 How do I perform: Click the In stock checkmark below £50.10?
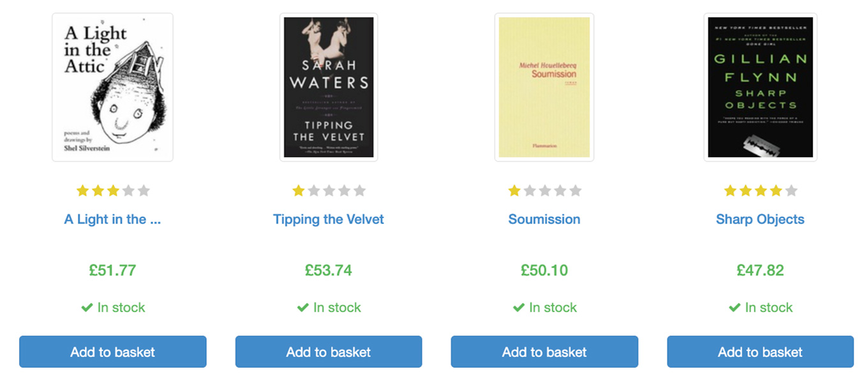click(519, 308)
